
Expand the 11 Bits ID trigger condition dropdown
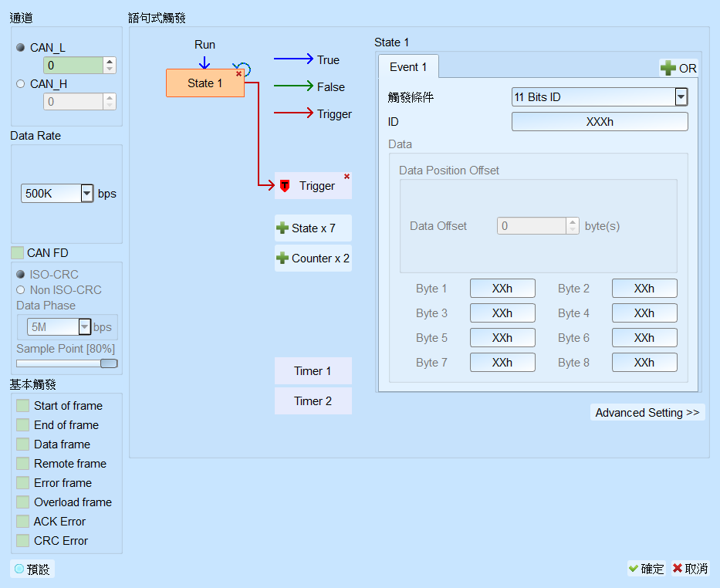click(681, 97)
